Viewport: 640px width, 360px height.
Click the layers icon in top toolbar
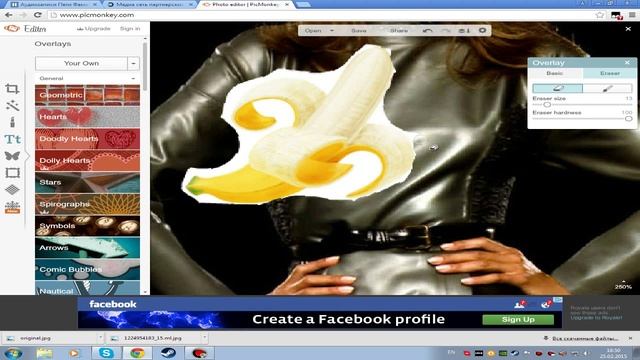coord(464,31)
